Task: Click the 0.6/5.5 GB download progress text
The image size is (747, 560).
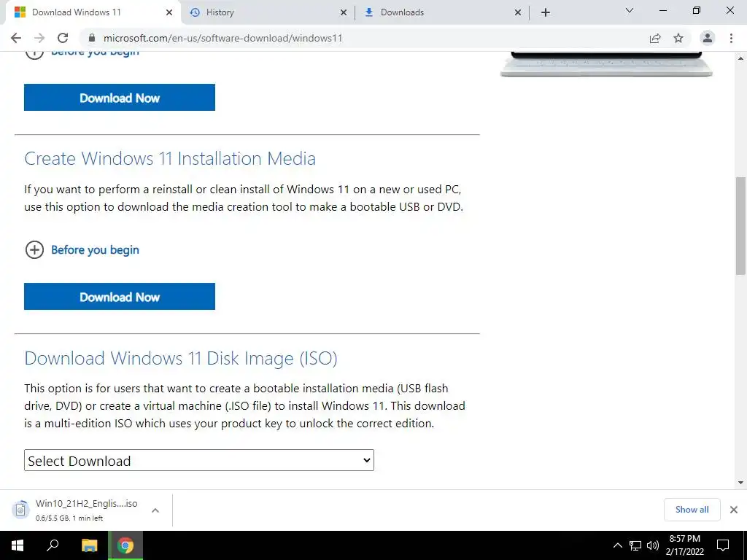Action: coord(69,518)
